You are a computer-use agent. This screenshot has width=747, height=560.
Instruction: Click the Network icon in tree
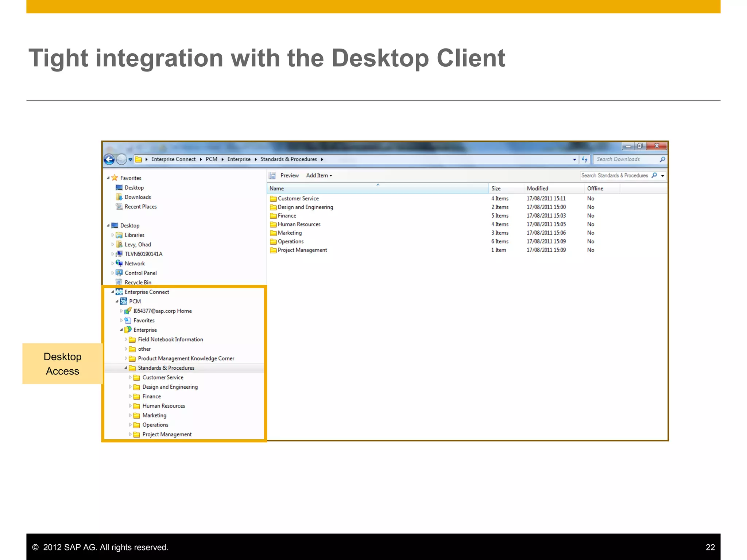pos(119,263)
